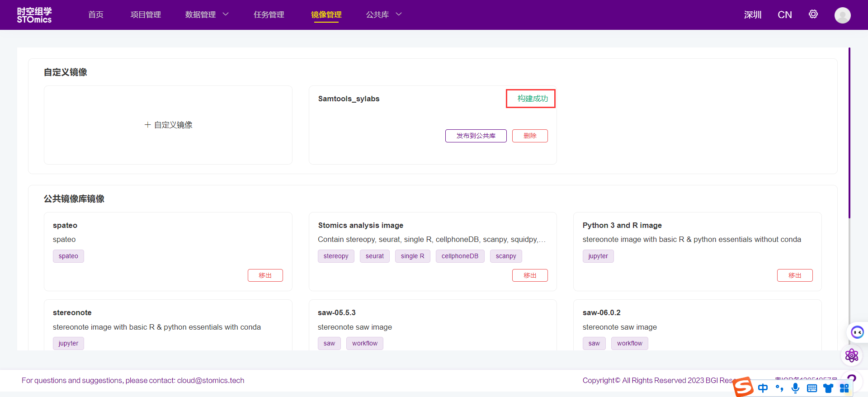
Task: Open the Sogou skin shirt icon
Action: point(828,388)
